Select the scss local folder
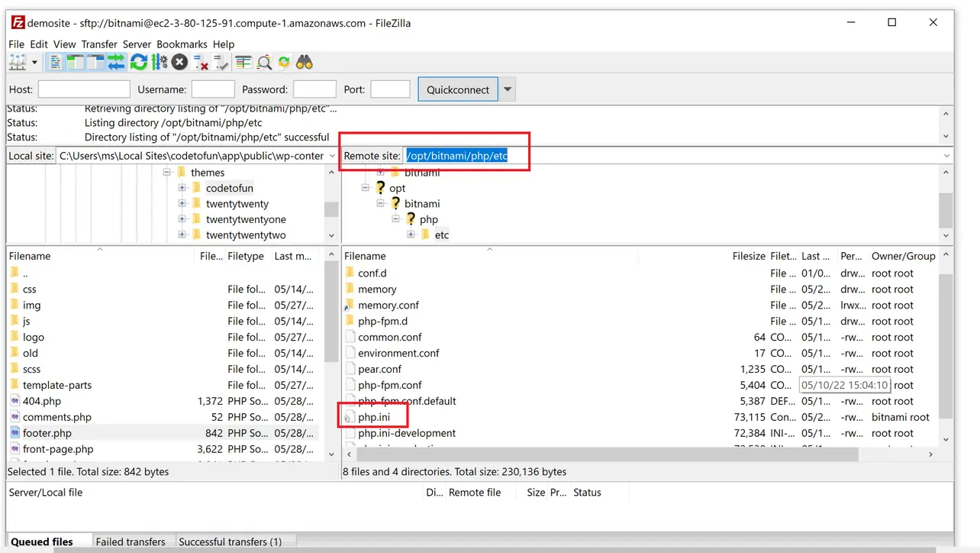 point(31,369)
